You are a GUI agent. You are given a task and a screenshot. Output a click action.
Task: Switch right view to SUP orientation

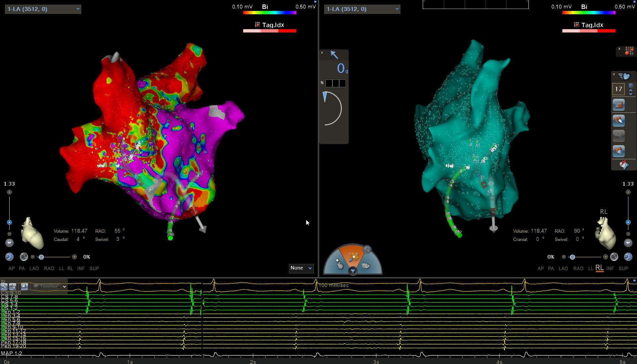[623, 269]
